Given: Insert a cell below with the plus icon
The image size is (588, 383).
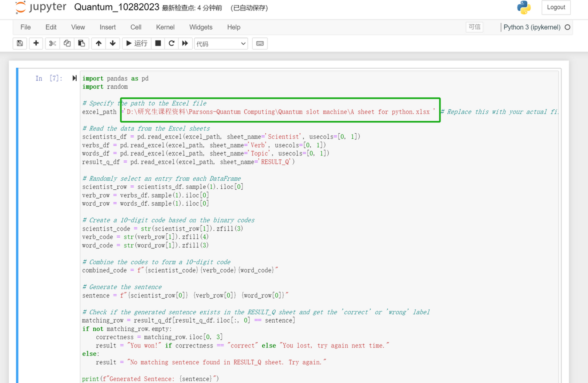Looking at the screenshot, I should point(36,43).
